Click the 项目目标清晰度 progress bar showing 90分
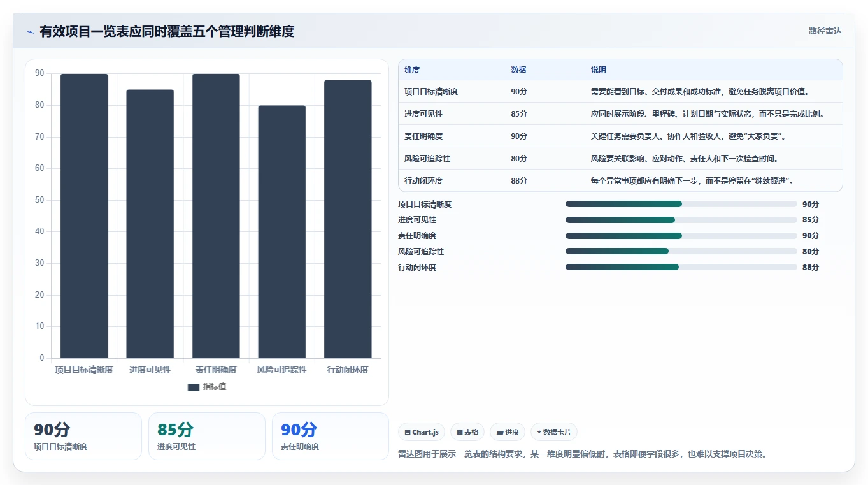 click(x=681, y=204)
